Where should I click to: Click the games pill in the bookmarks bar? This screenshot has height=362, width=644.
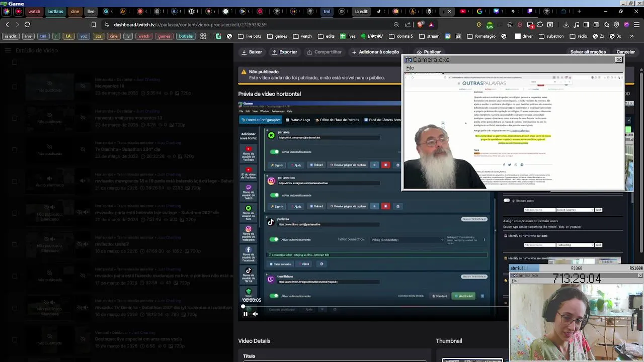164,36
